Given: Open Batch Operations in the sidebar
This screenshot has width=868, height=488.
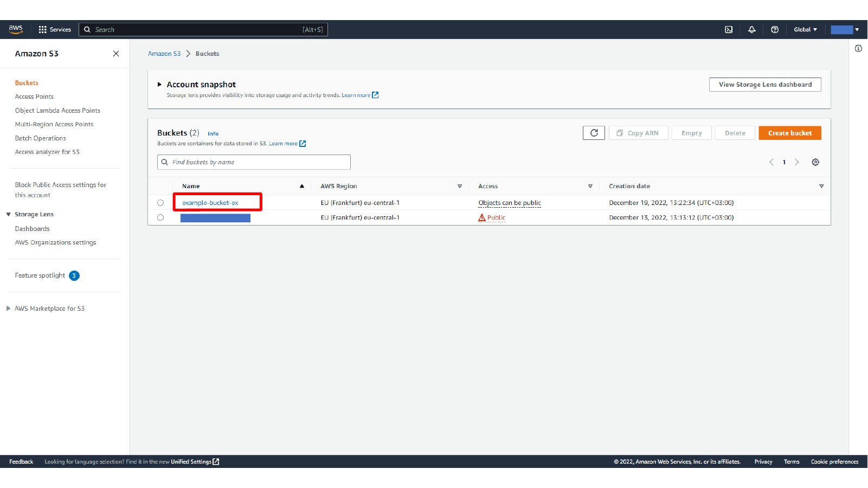Looking at the screenshot, I should [x=41, y=138].
